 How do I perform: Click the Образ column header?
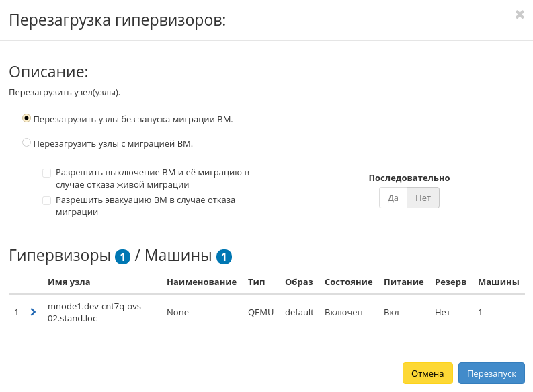[298, 282]
